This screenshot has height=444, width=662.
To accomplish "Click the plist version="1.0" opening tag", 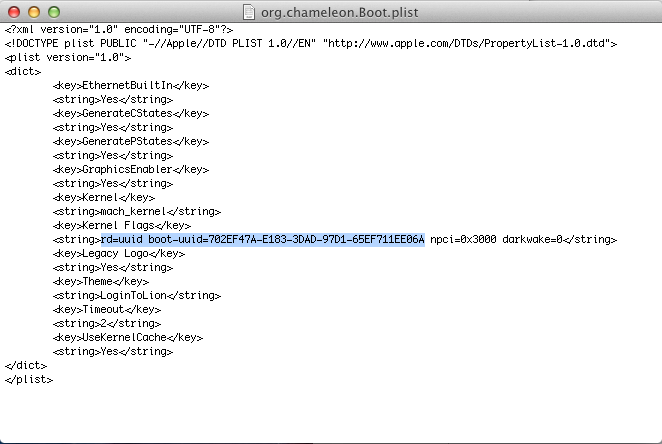I will (68, 57).
